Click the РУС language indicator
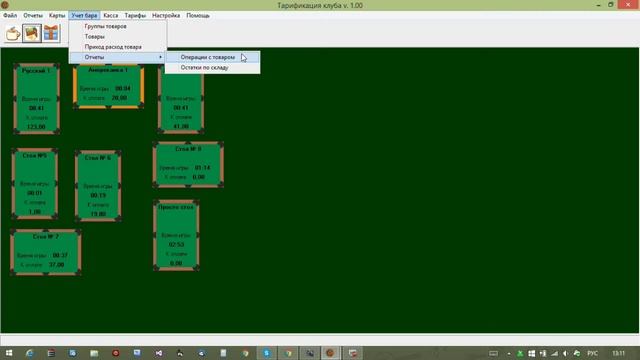The height and width of the screenshot is (360, 640). coord(593,353)
